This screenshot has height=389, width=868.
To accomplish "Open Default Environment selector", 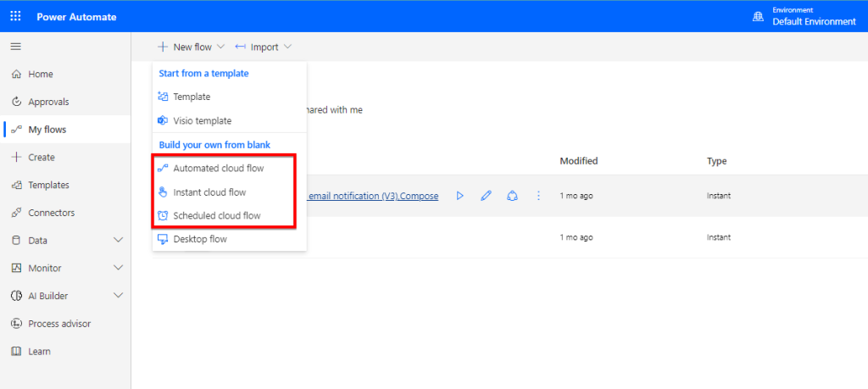I will pyautogui.click(x=814, y=21).
